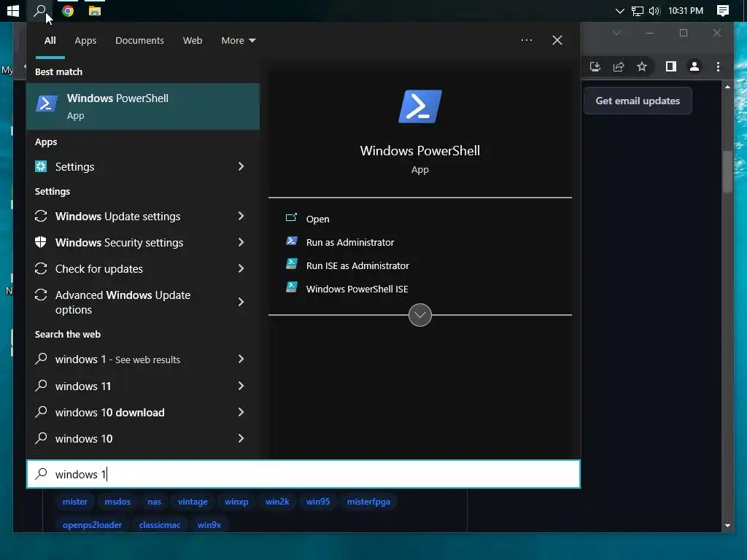747x560 pixels.
Task: Open Windows PowerShell best match result
Action: tap(143, 106)
